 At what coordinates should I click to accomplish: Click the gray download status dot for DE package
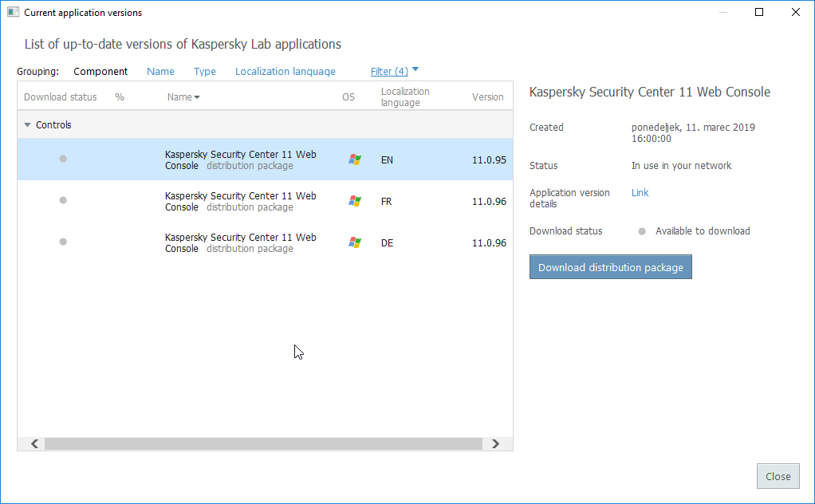point(63,242)
